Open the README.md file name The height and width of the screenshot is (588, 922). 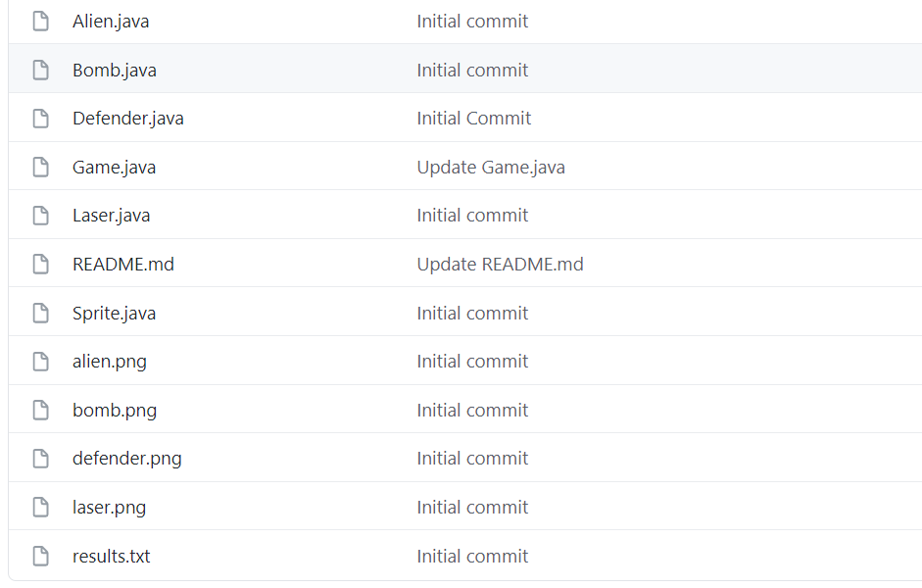click(x=123, y=264)
